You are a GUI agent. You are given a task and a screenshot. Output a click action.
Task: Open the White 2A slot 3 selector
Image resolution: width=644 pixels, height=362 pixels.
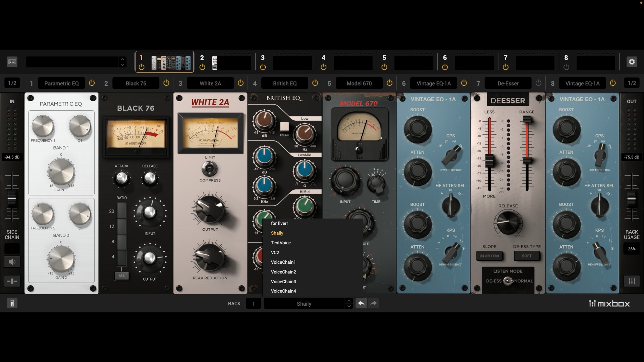pos(210,83)
